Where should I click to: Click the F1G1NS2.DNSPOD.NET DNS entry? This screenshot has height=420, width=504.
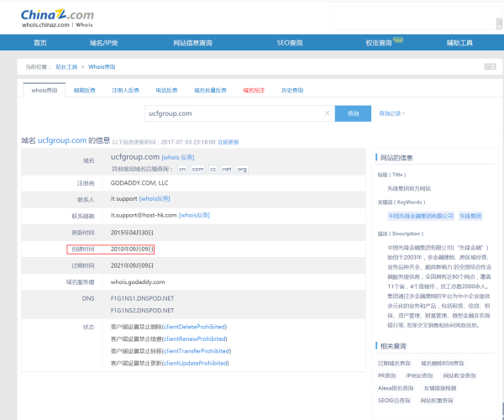click(142, 311)
